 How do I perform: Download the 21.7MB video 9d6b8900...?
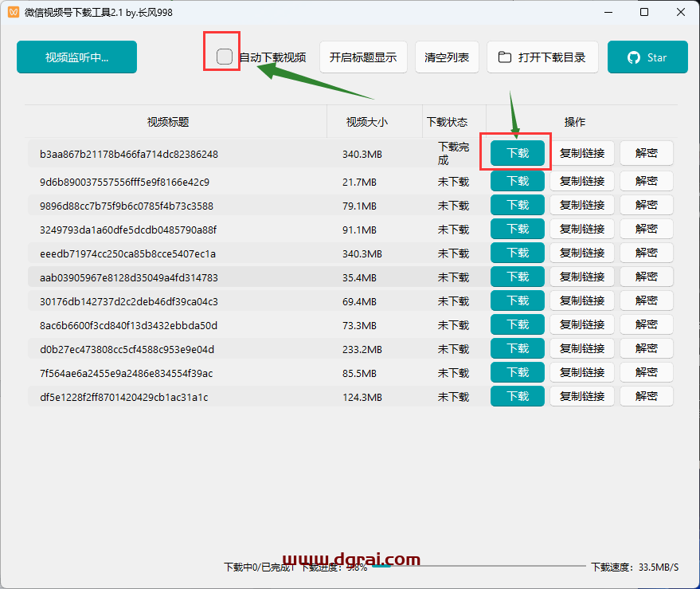pos(518,182)
